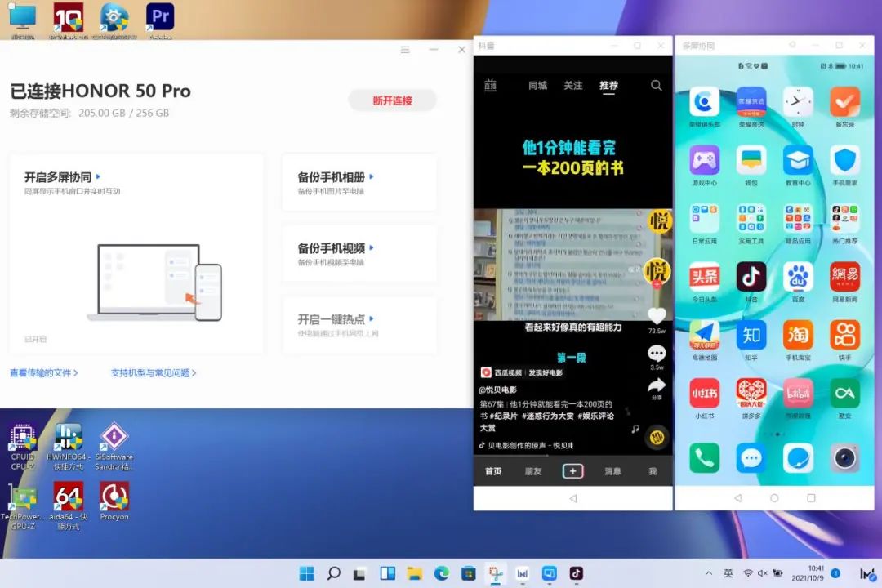
Task: Open the live (直播) icon in the Douyin header
Action: click(x=491, y=86)
